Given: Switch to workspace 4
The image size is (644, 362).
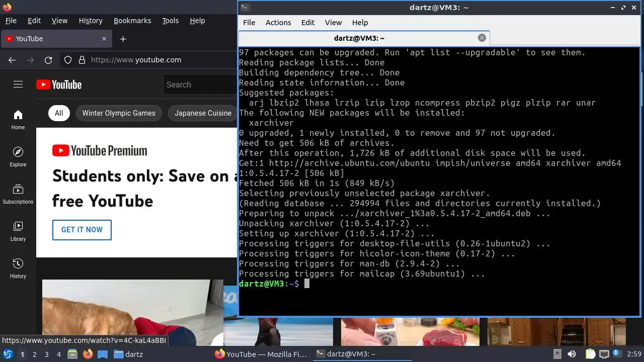Looking at the screenshot, I should pos(58,354).
